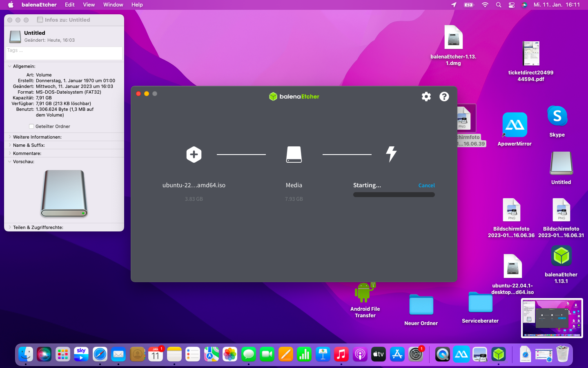Open System Preferences from the Dock
Screen dimensions: 588x368
pos(416,354)
